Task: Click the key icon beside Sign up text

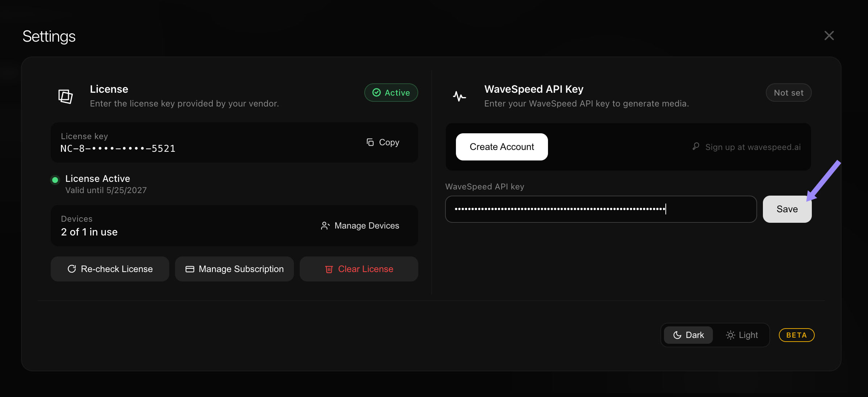Action: click(x=696, y=146)
